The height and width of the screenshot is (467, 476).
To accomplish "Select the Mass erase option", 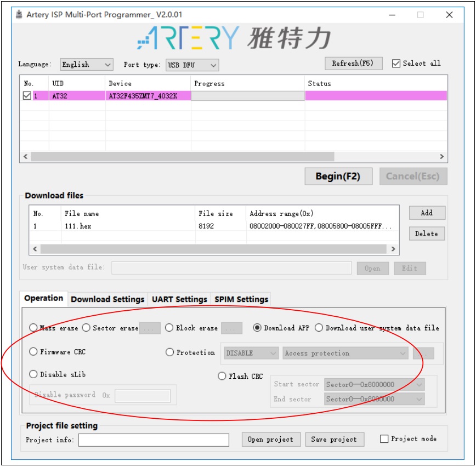I will (x=33, y=328).
